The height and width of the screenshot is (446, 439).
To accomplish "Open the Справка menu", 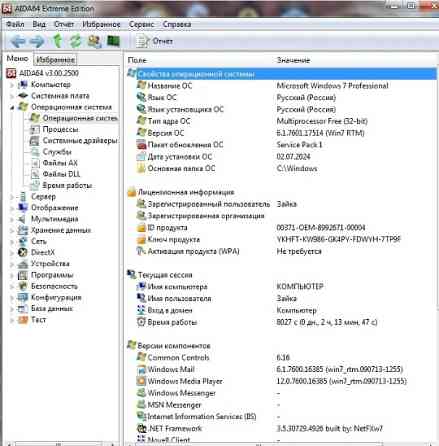I will tap(177, 24).
